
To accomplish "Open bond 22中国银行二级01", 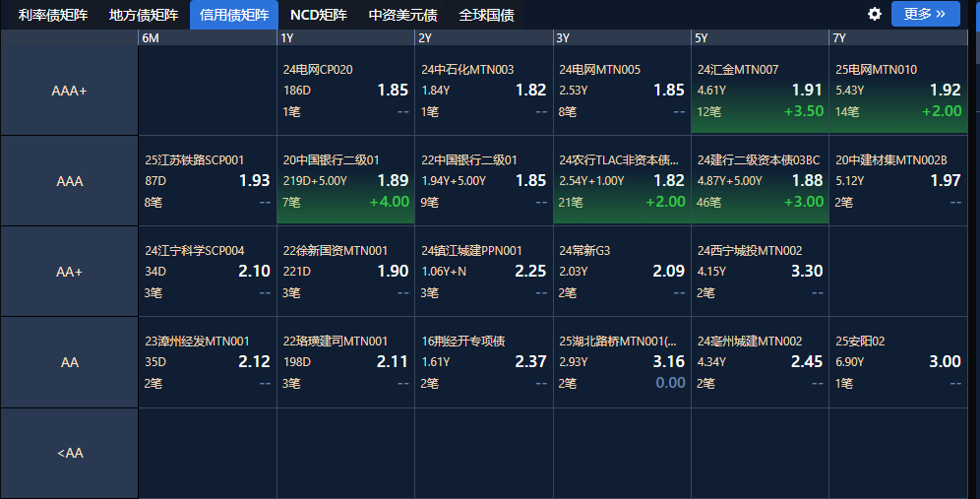I will point(469,160).
